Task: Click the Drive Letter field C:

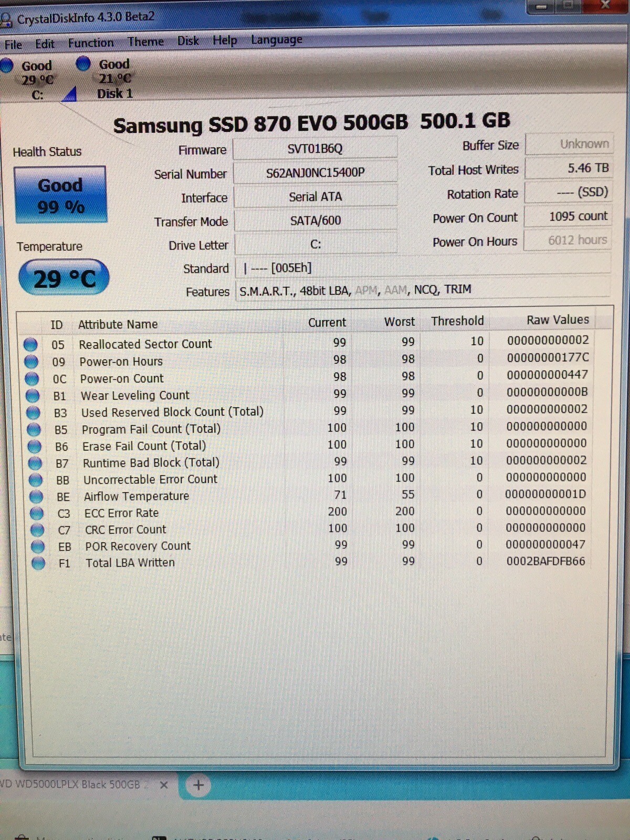Action: [x=316, y=245]
